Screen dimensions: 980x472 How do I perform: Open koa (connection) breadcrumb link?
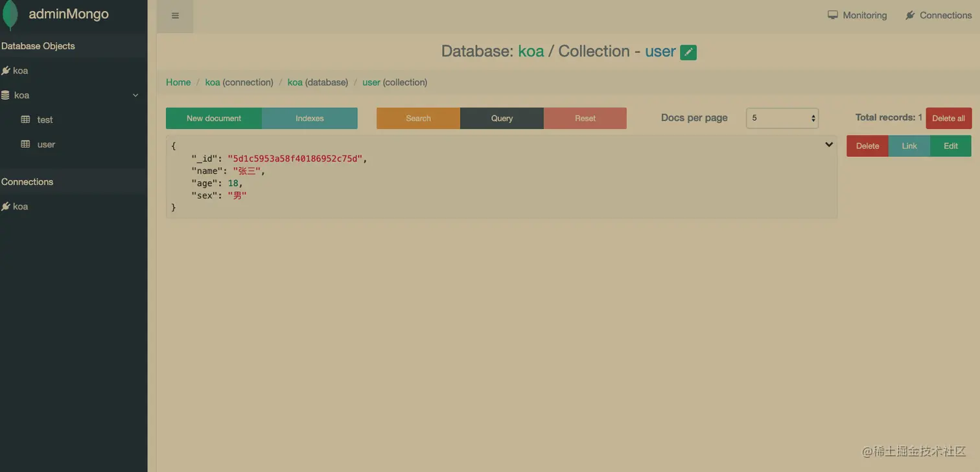(x=213, y=82)
